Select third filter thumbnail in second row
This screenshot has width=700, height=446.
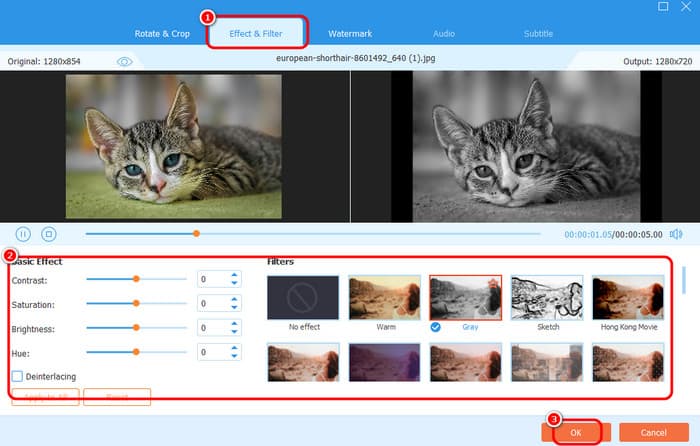pyautogui.click(x=466, y=363)
